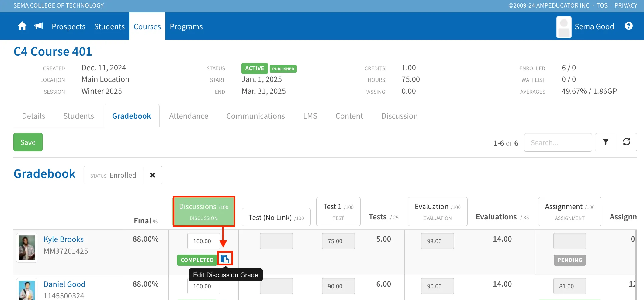Click the COMPLETED badge for Kyle Brooks
This screenshot has width=644, height=300.
point(197,260)
